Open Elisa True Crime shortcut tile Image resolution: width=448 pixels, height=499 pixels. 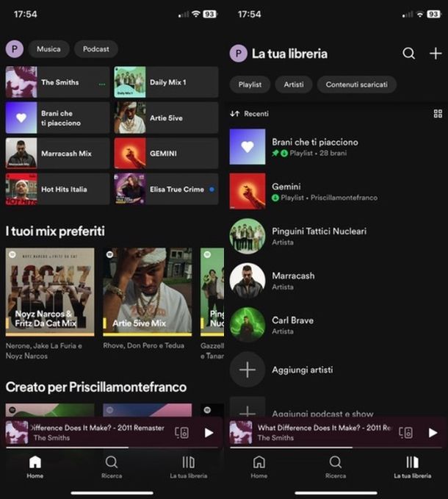[x=166, y=189]
